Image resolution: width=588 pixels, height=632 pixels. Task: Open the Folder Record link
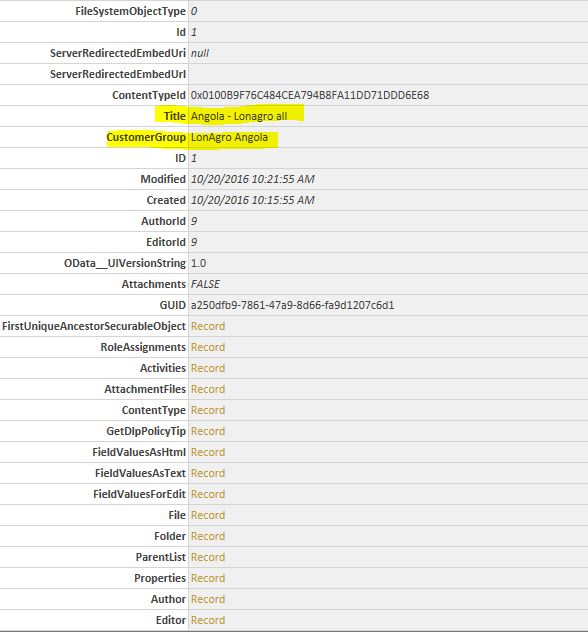click(x=208, y=536)
